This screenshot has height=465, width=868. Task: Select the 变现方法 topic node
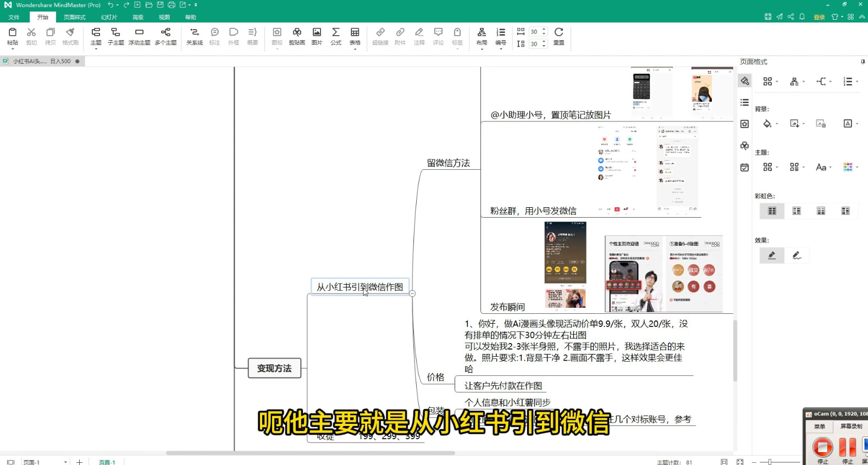tap(274, 368)
